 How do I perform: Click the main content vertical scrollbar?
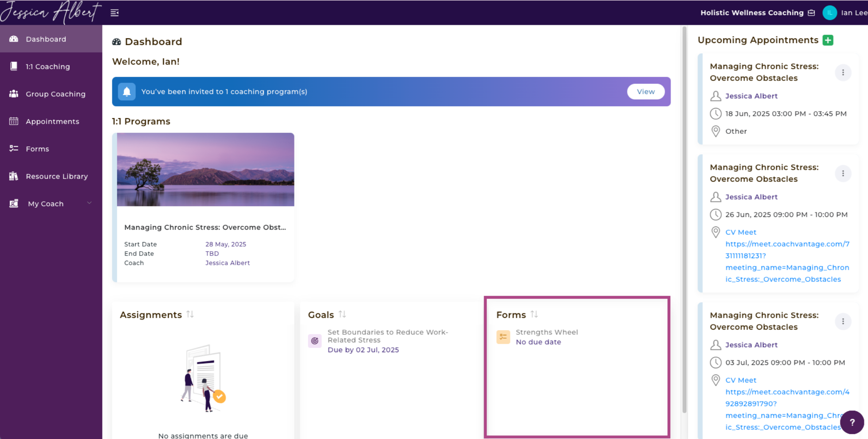click(x=684, y=219)
